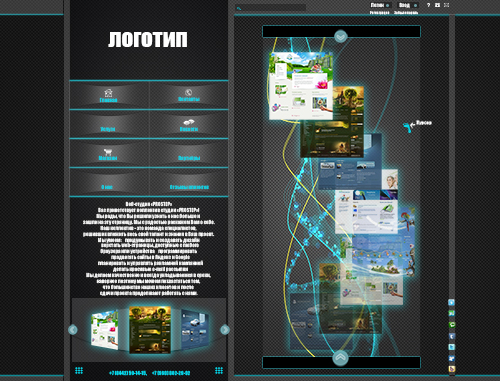The height and width of the screenshot is (381, 500).
Task: Click the search magnifier icon at top
Action: pyautogui.click(x=239, y=8)
